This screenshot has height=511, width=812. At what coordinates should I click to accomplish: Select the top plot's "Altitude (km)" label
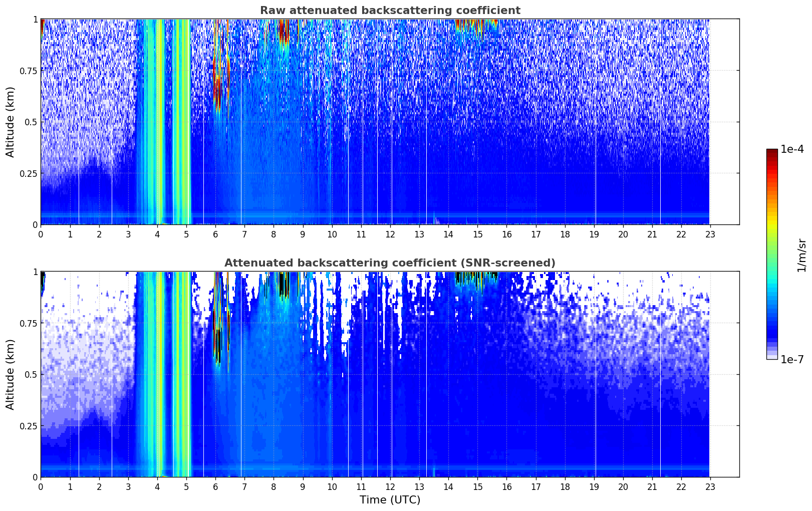click(x=11, y=122)
